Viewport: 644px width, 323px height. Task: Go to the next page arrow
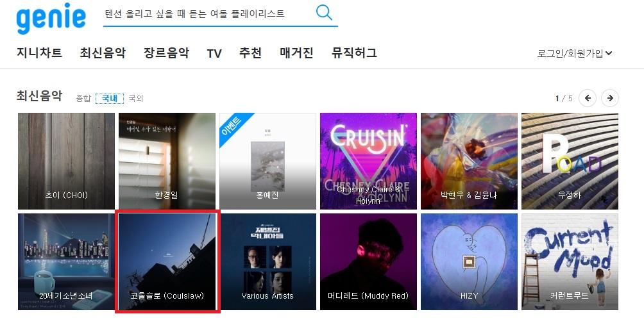610,98
